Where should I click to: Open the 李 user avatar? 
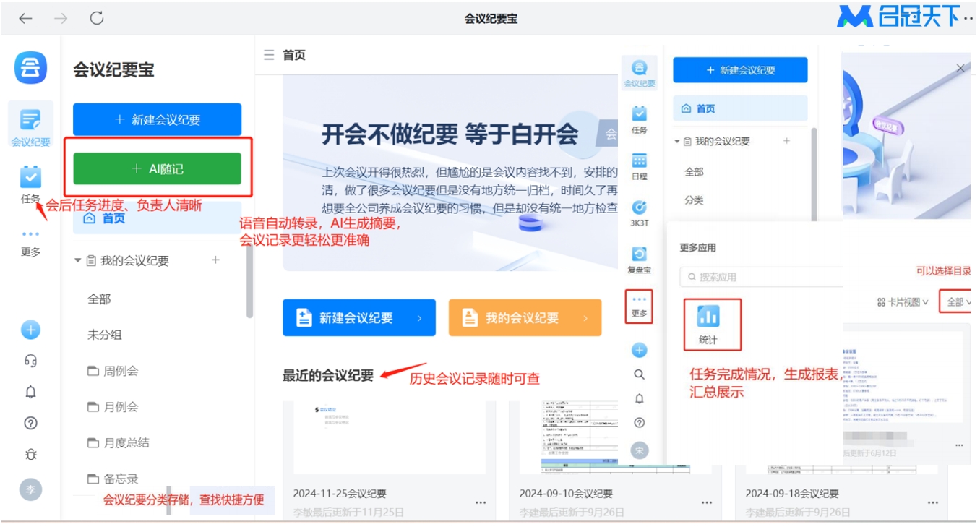tap(30, 489)
